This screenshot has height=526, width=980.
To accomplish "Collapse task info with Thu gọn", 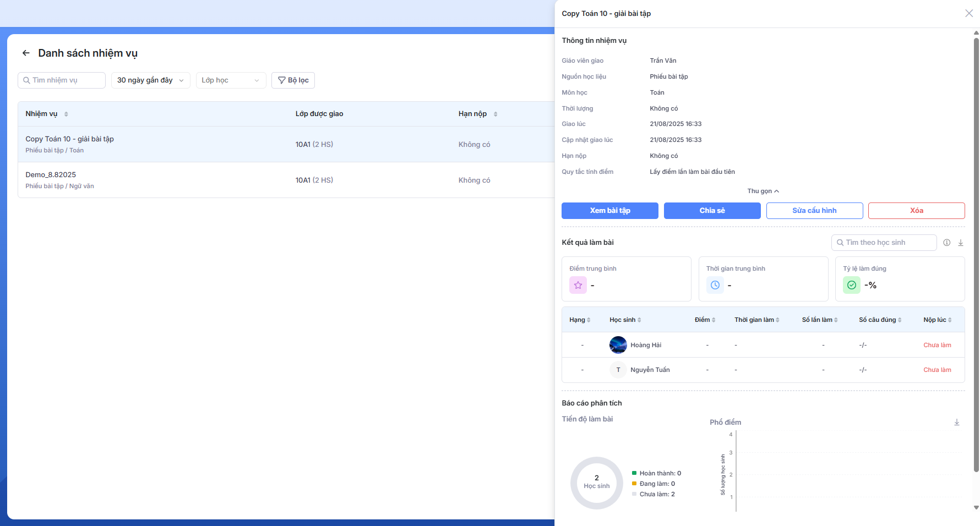I will [x=763, y=191].
